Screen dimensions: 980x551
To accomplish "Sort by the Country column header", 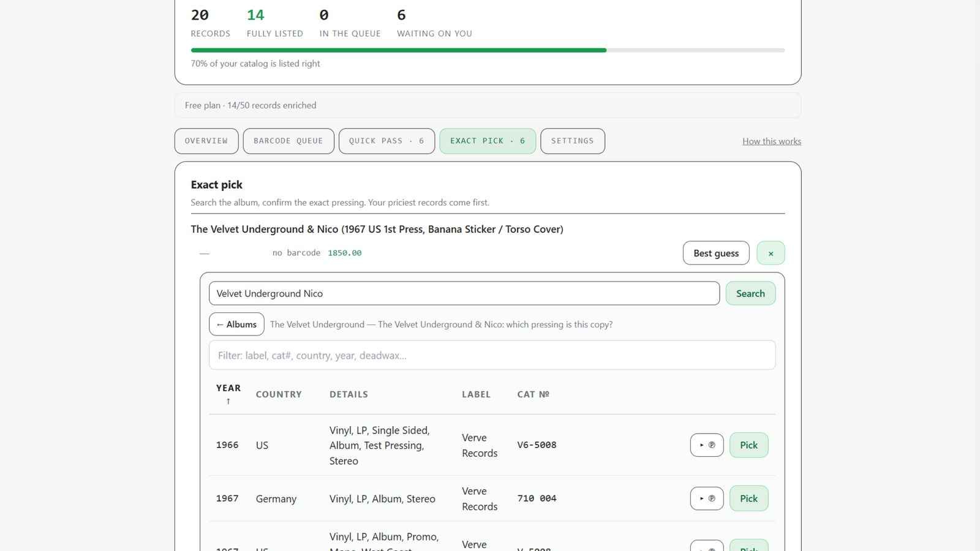I will pyautogui.click(x=279, y=394).
